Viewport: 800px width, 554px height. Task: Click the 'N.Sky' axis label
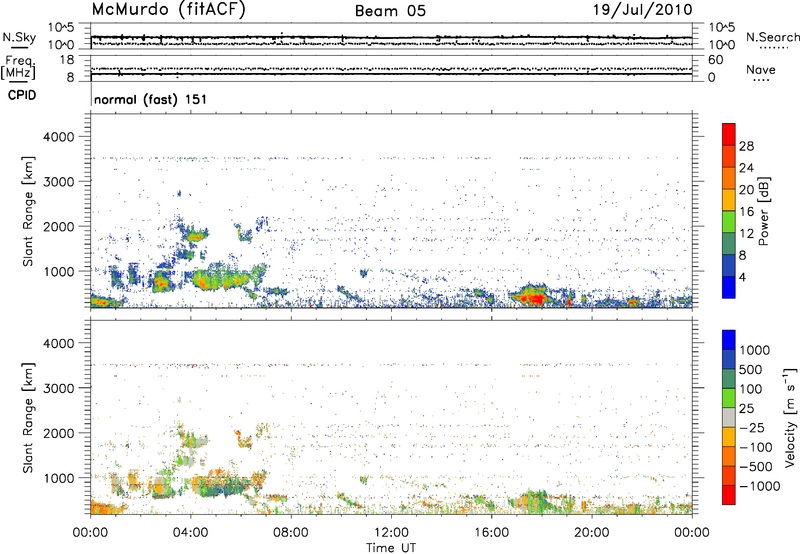coord(19,37)
